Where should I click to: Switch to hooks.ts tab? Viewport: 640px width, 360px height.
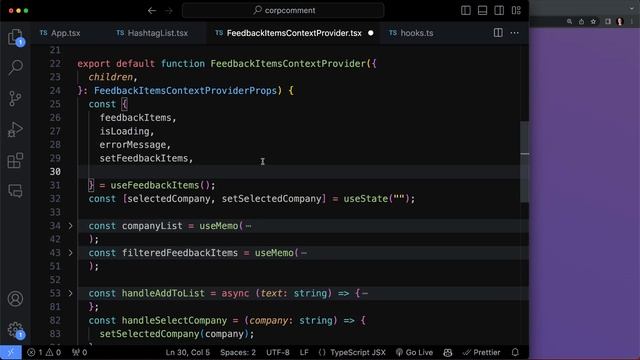point(411,33)
